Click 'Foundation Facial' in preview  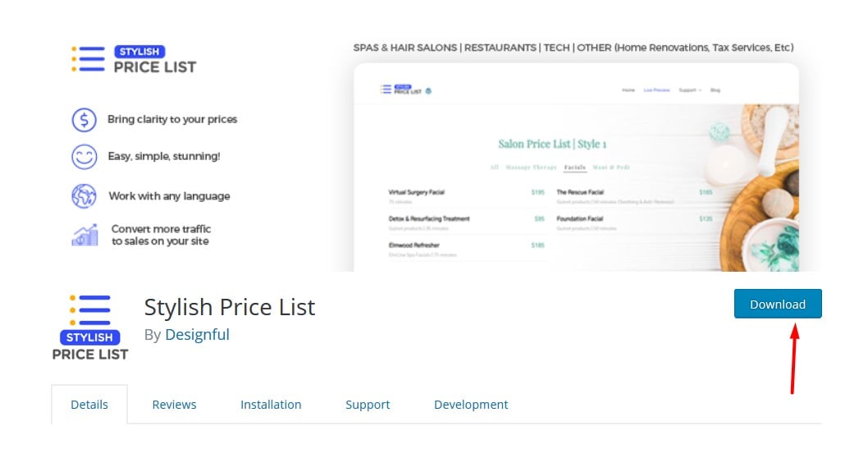(579, 218)
